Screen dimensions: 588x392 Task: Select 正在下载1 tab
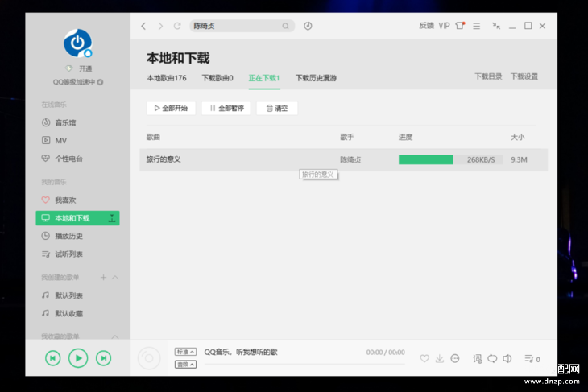(x=264, y=78)
